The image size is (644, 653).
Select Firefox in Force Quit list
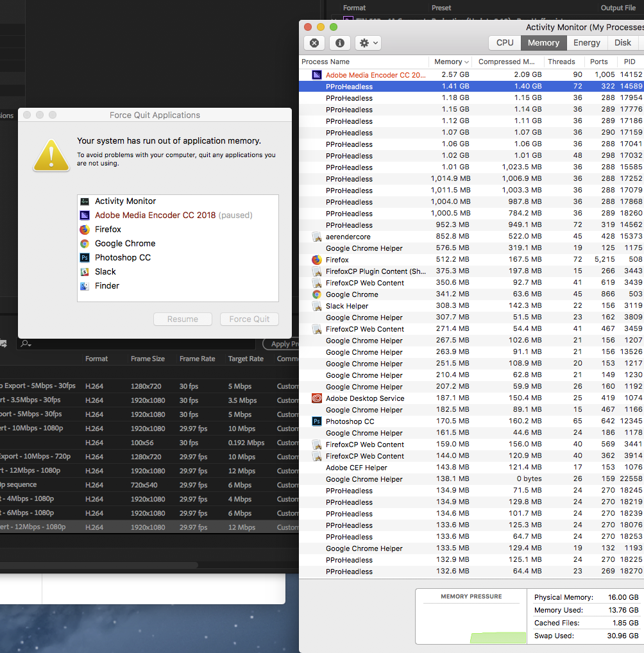point(178,230)
